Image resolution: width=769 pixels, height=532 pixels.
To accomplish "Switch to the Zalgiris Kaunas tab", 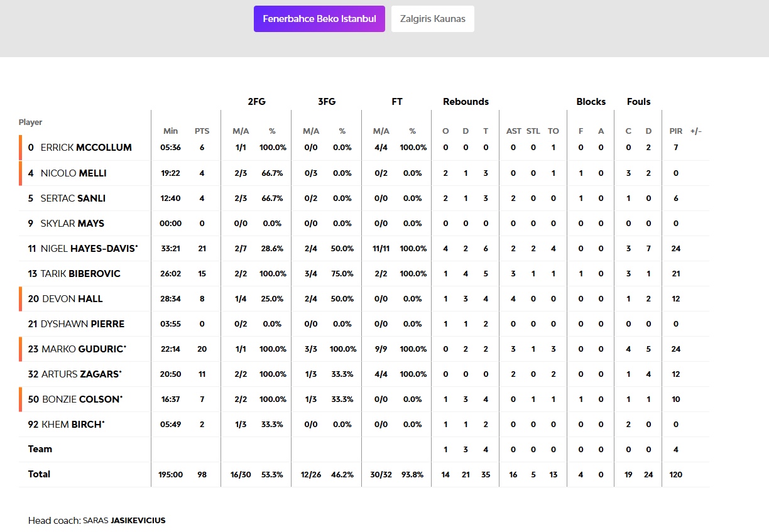I will click(x=432, y=19).
